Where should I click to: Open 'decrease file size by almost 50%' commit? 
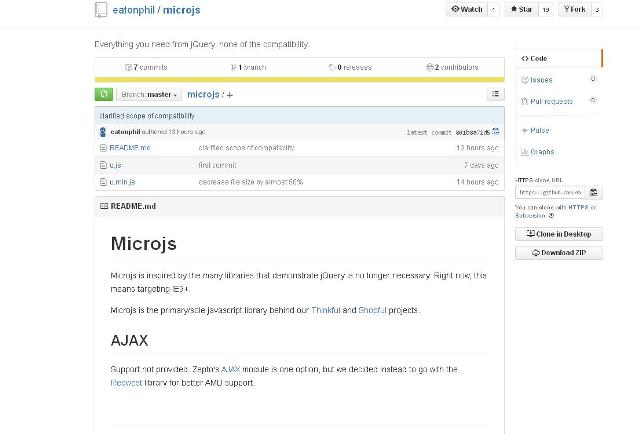tap(251, 182)
